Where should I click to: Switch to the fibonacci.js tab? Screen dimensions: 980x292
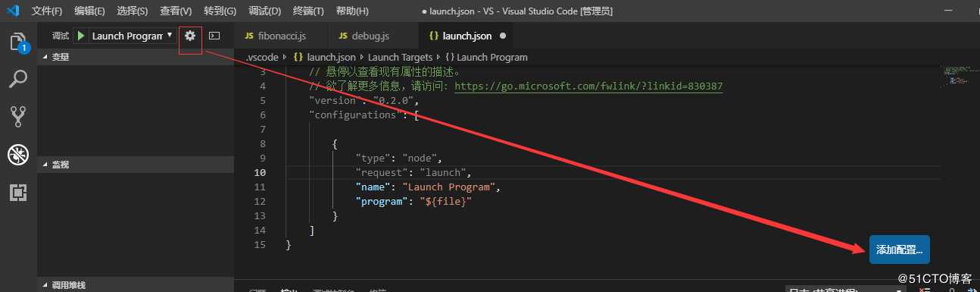281,36
